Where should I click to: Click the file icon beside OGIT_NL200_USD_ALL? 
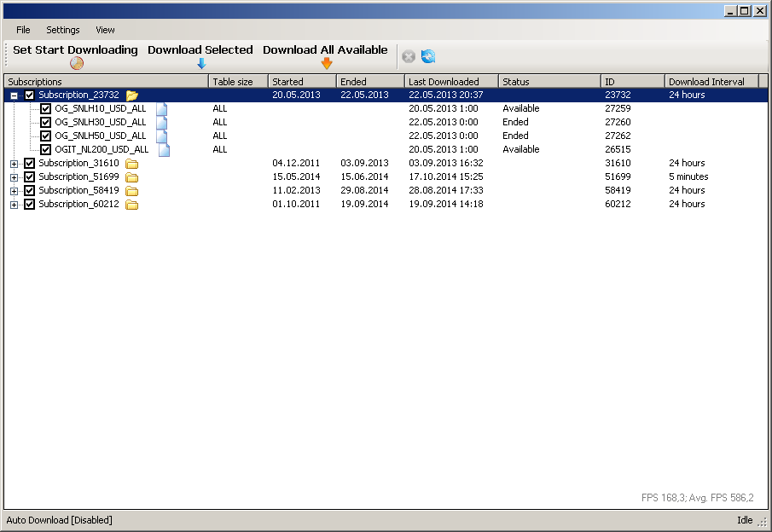[164, 149]
